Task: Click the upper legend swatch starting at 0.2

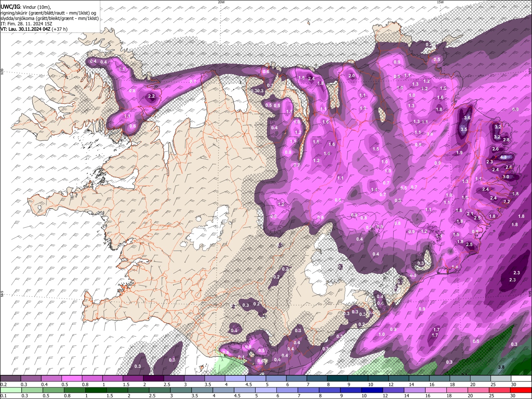Action: (x=10, y=379)
